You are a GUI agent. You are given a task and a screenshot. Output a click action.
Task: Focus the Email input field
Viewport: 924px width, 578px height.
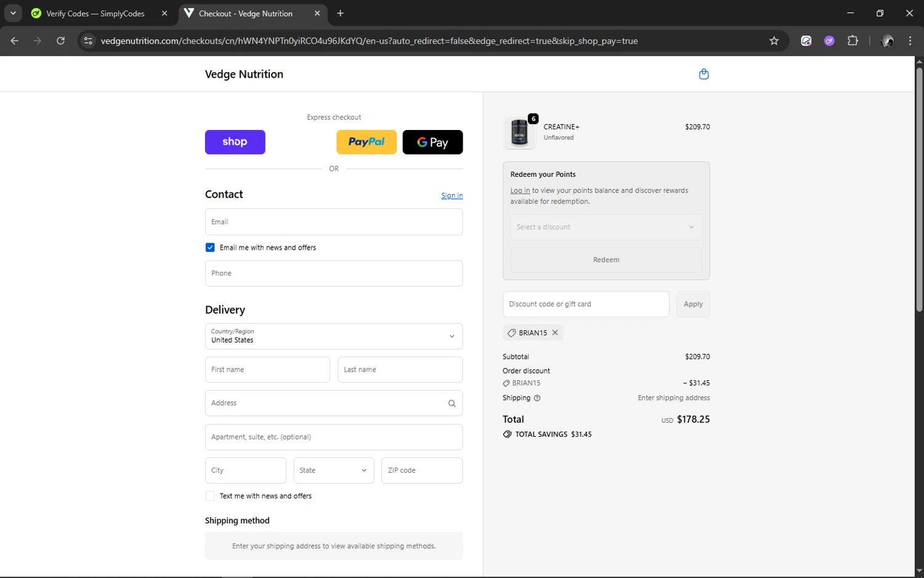pyautogui.click(x=334, y=222)
